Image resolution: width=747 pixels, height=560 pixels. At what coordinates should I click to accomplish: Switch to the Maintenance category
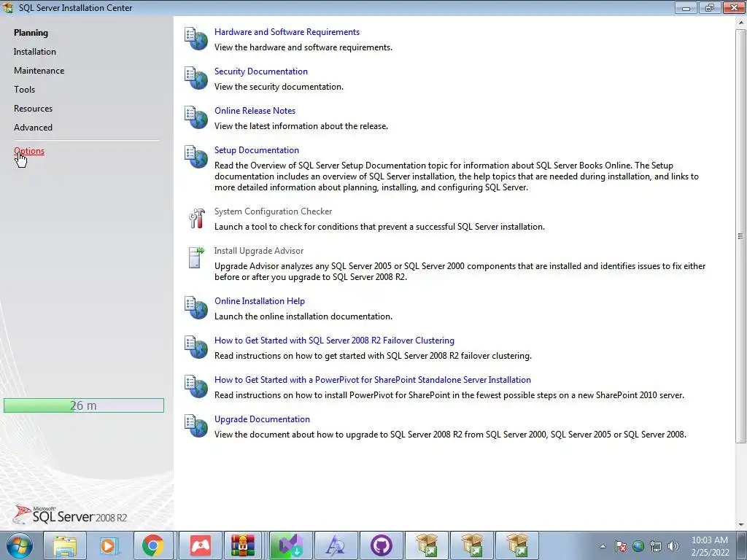[39, 71]
